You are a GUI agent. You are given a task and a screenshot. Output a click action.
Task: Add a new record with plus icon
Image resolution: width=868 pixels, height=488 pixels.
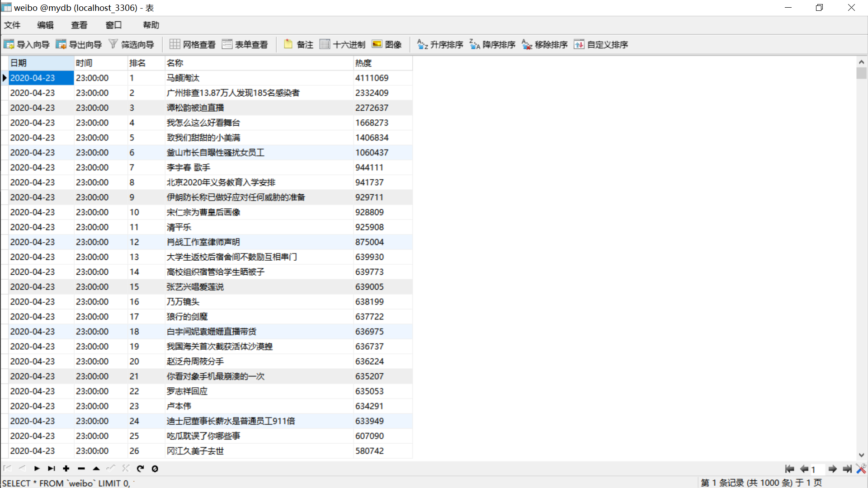coord(66,469)
